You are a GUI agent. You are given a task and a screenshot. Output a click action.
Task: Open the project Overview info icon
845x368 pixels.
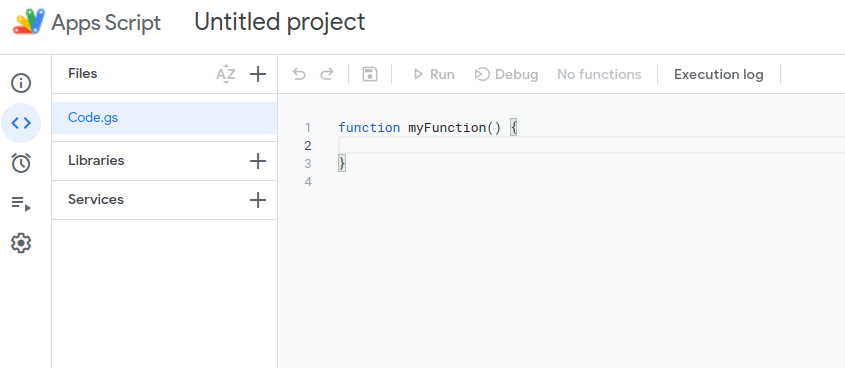click(x=21, y=83)
